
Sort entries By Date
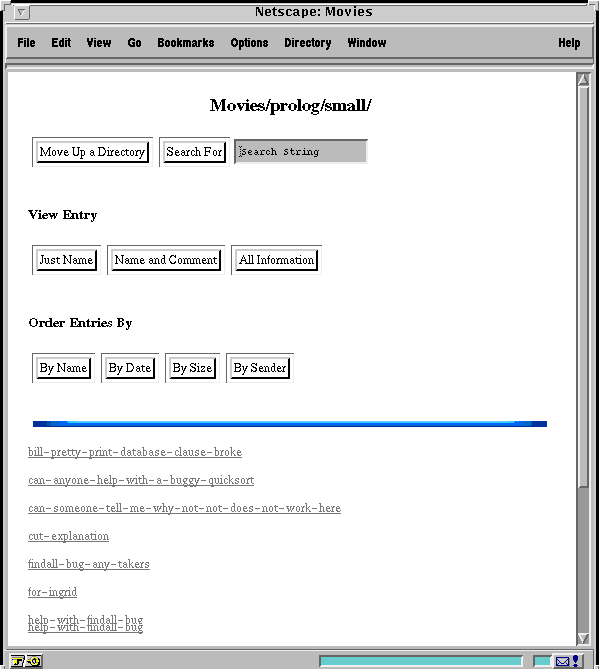point(130,368)
